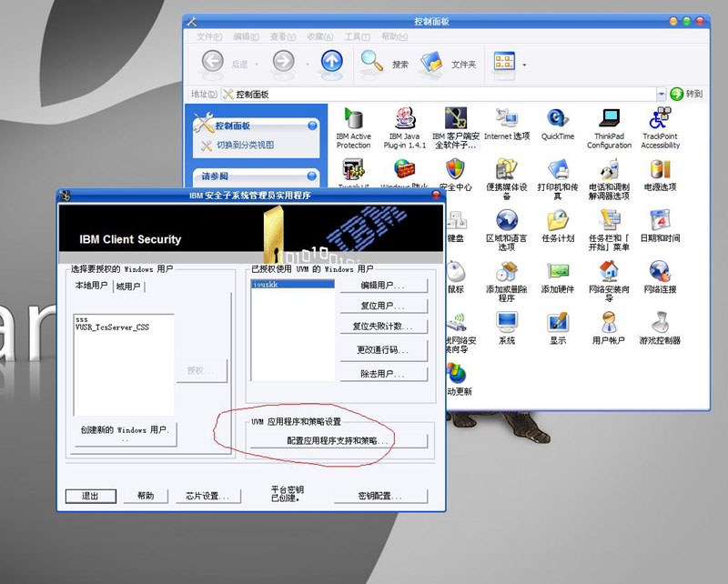Open the 编辑(E) menu
Viewport: 728px width, 584px height.
pyautogui.click(x=246, y=36)
